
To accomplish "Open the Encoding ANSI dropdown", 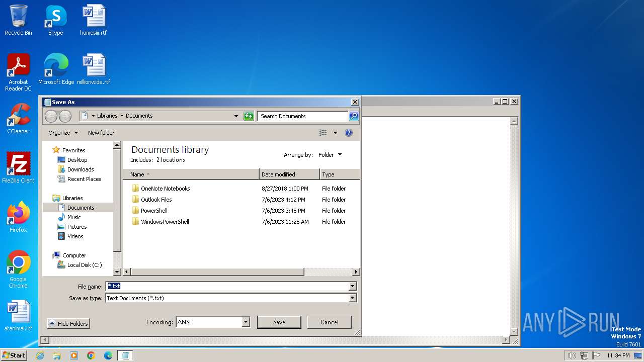I will tap(246, 322).
